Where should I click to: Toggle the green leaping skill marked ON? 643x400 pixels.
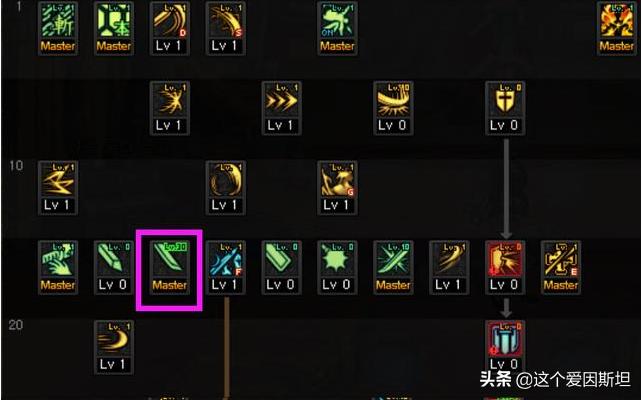tap(337, 28)
